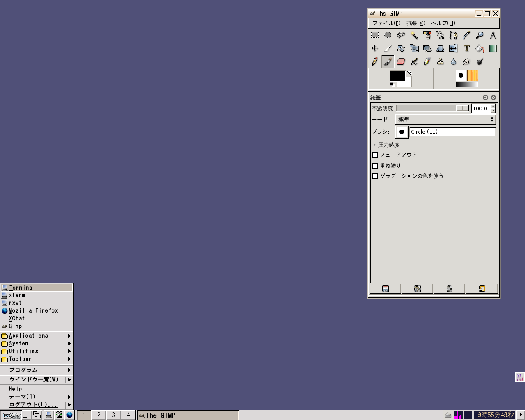Swap foreground and background colors
Screen dimensions: 525x420
coord(409,73)
